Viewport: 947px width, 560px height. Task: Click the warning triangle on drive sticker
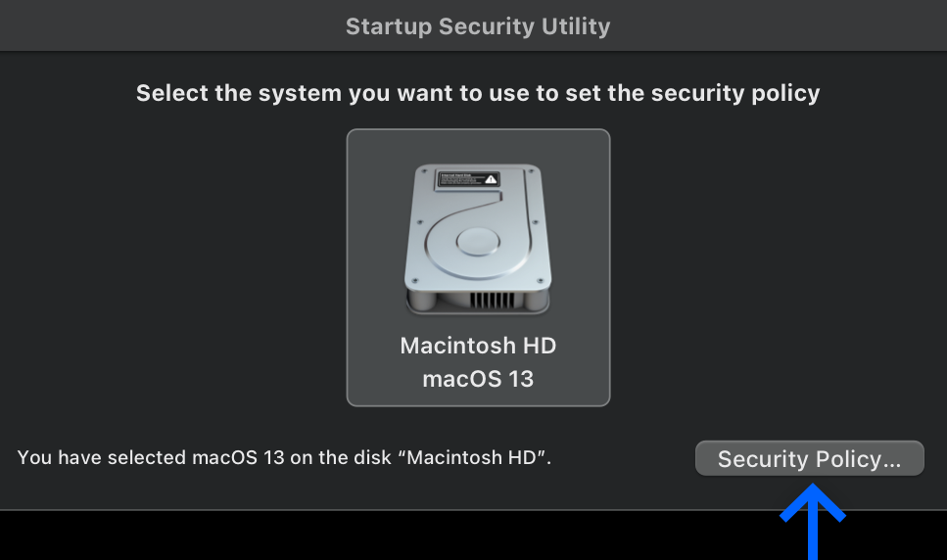(491, 179)
